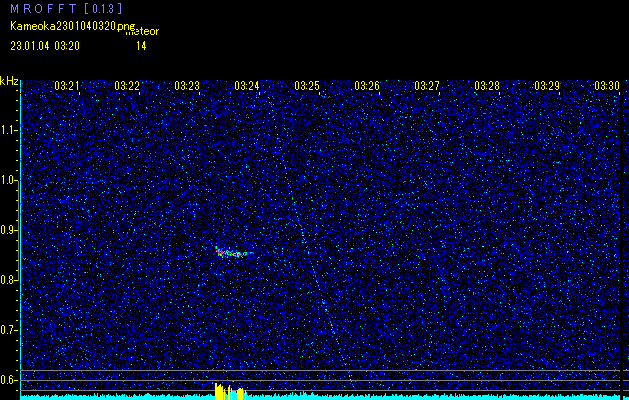
Task: Click the kHz axis label
Action: (x=9, y=81)
